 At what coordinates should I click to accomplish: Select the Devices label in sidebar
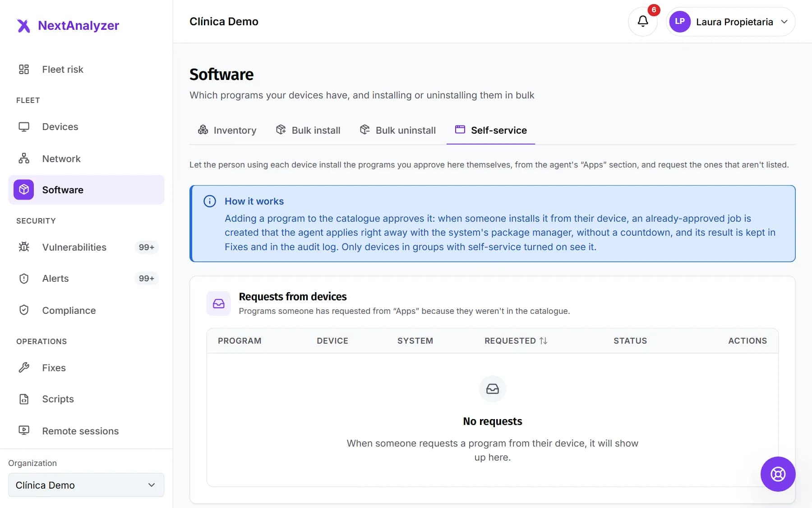[x=60, y=127]
